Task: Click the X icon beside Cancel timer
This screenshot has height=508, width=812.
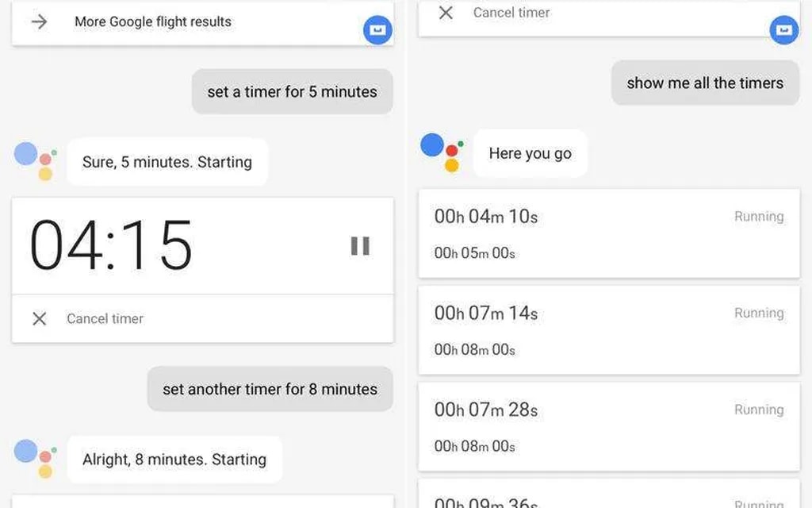Action: 39,318
